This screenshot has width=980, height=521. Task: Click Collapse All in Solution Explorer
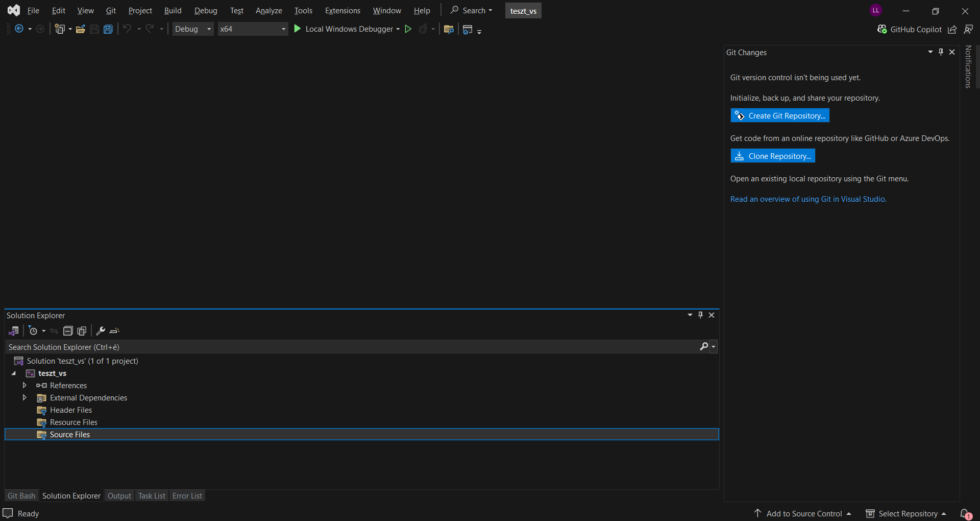pyautogui.click(x=68, y=331)
